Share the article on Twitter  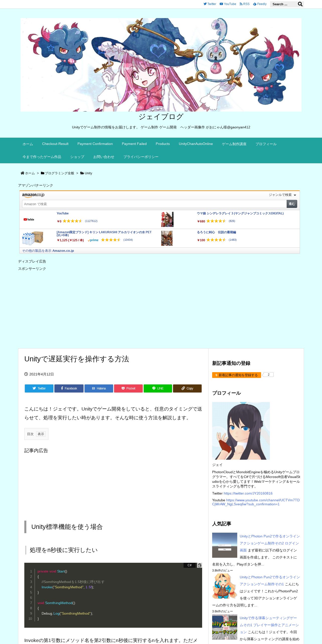39,388
